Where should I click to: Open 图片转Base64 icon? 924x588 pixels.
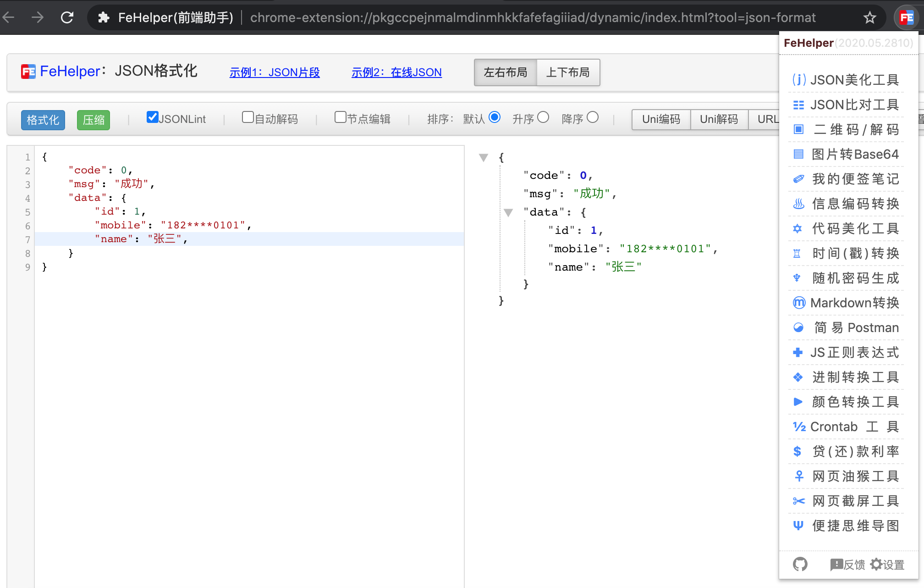pos(798,154)
